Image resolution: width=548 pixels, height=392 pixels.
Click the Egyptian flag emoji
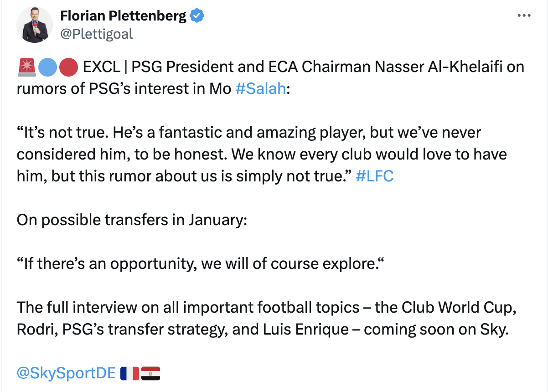pos(150,373)
